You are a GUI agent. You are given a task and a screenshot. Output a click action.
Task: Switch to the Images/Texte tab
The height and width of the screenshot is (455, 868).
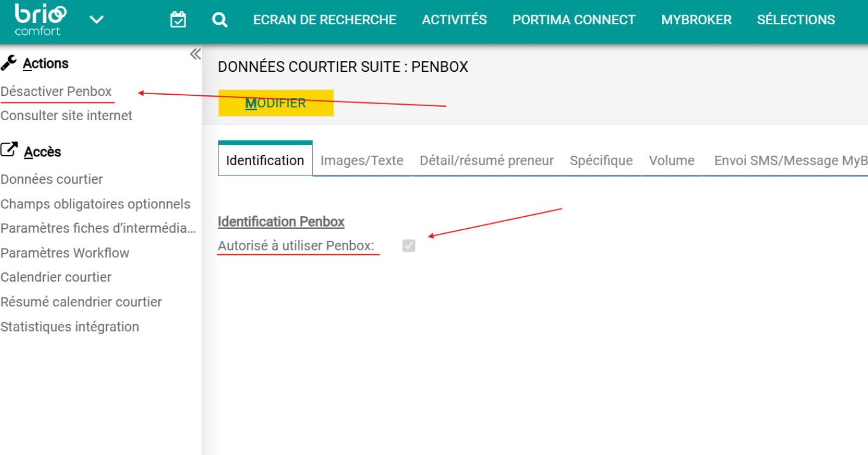tap(362, 160)
